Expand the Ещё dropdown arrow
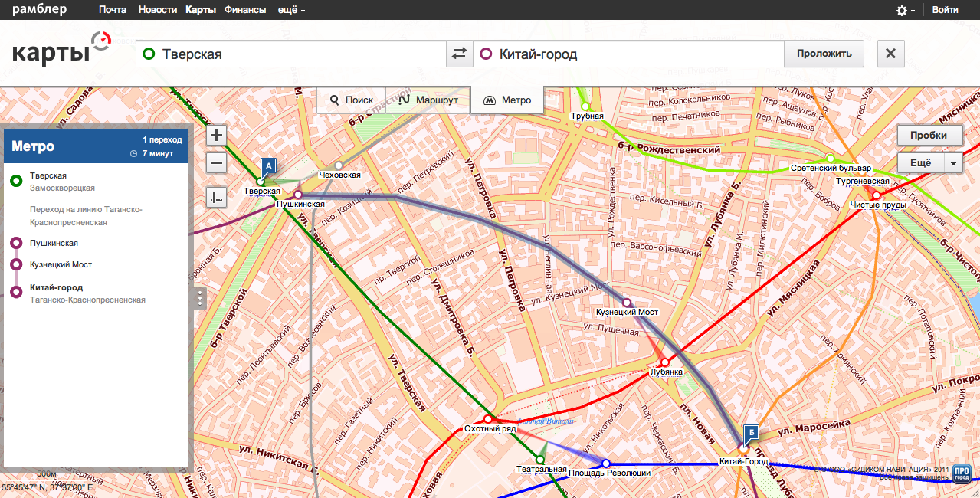 pos(953,162)
